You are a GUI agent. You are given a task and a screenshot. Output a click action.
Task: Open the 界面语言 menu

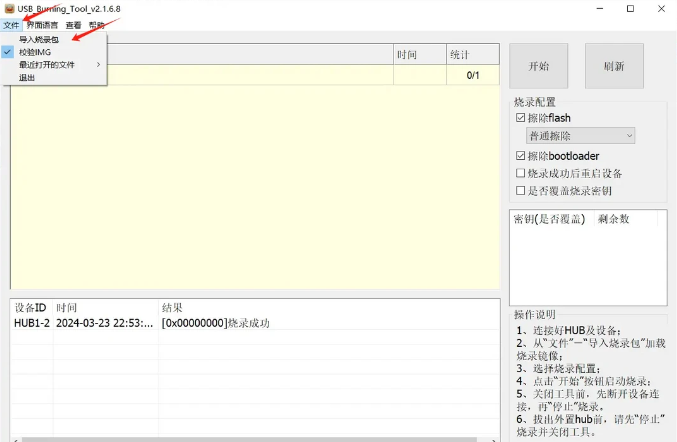(43, 25)
